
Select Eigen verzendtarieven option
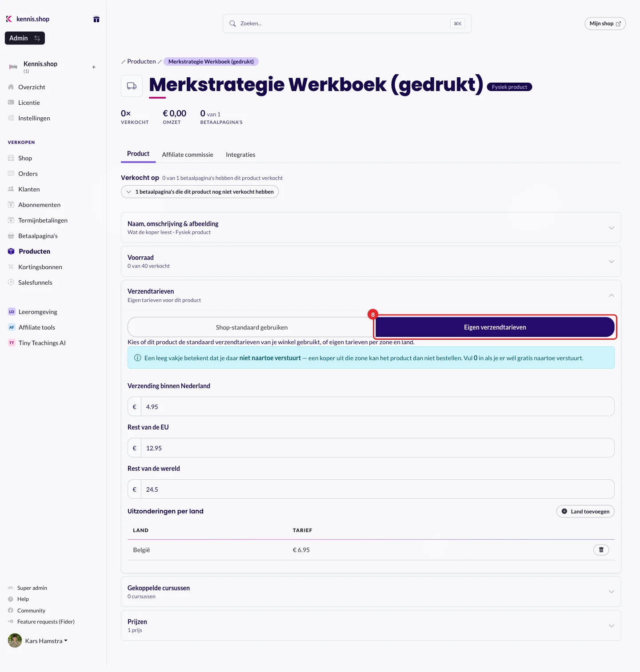[495, 327]
